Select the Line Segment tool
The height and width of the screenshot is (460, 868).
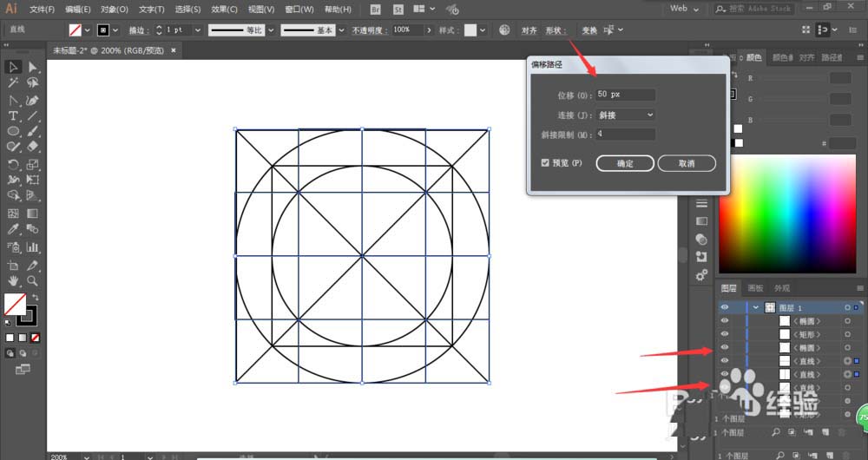(x=33, y=116)
